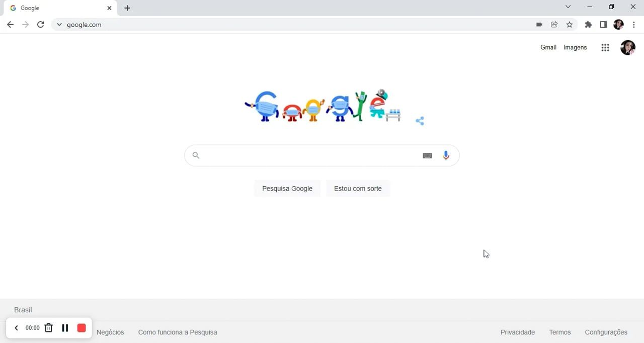This screenshot has width=644, height=343.
Task: Expand the tab search dropdown
Action: pos(568,7)
